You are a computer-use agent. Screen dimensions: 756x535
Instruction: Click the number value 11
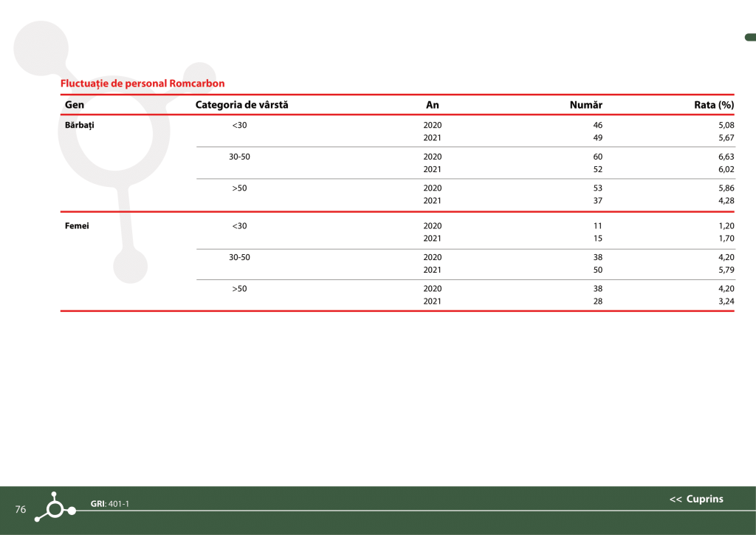pos(597,226)
